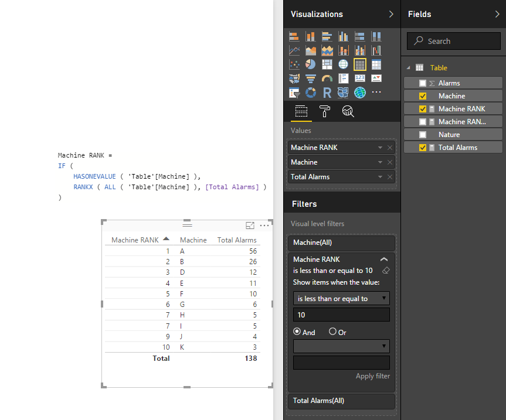Collapse the Machine RANK filter card

coord(383,259)
